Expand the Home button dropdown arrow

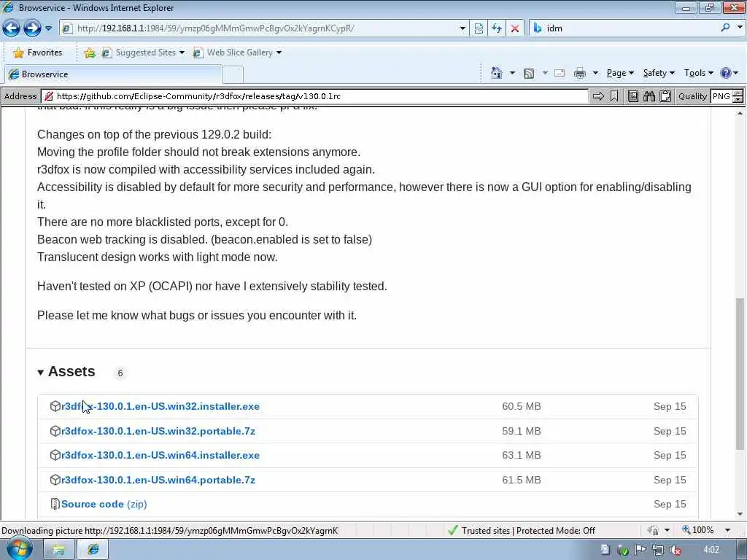coord(512,73)
